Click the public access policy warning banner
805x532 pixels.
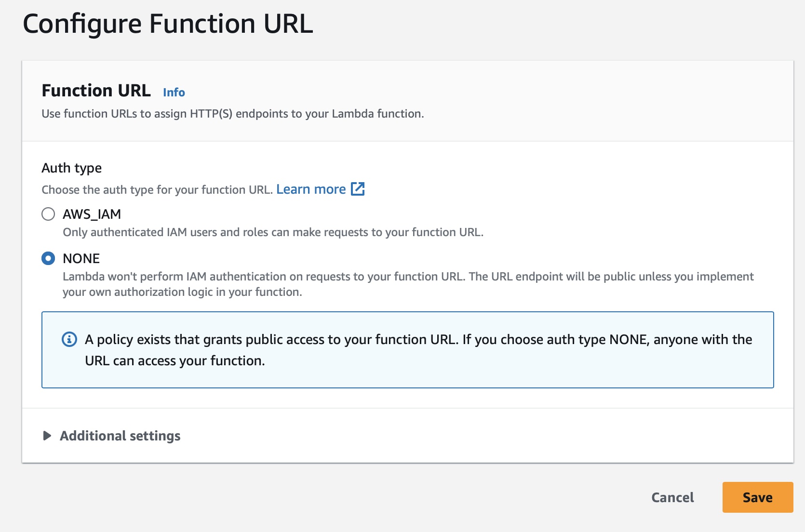point(407,349)
